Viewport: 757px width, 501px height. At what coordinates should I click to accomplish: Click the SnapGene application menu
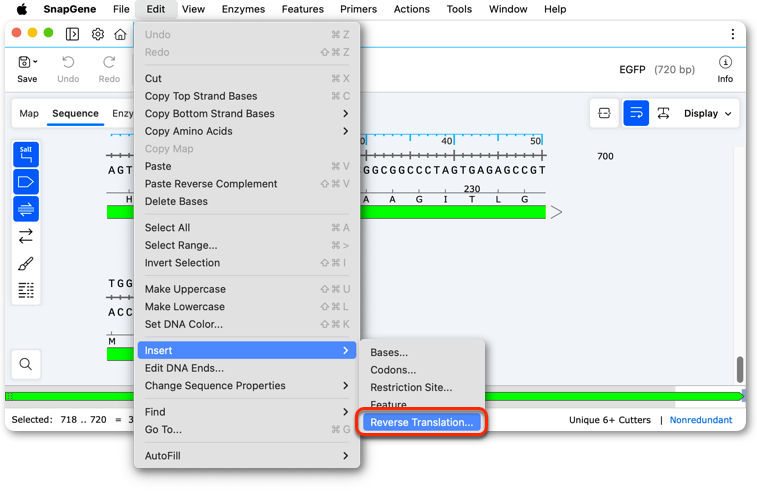tap(70, 9)
